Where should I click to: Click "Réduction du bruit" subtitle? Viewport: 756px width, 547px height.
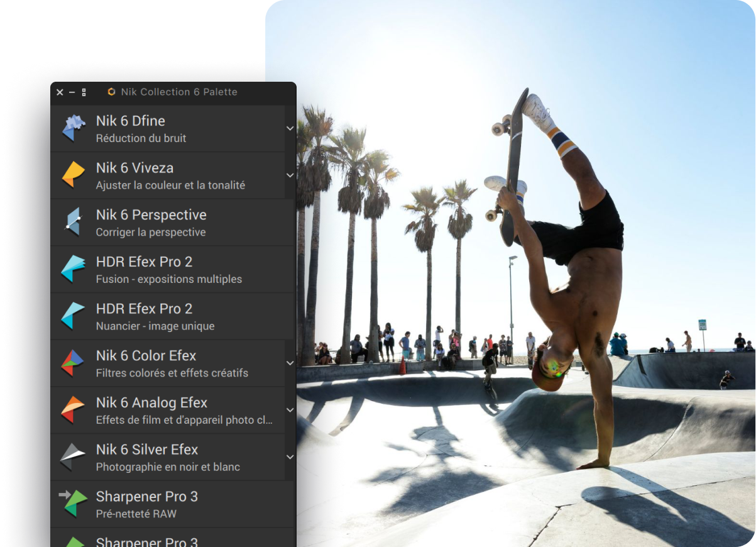(141, 138)
